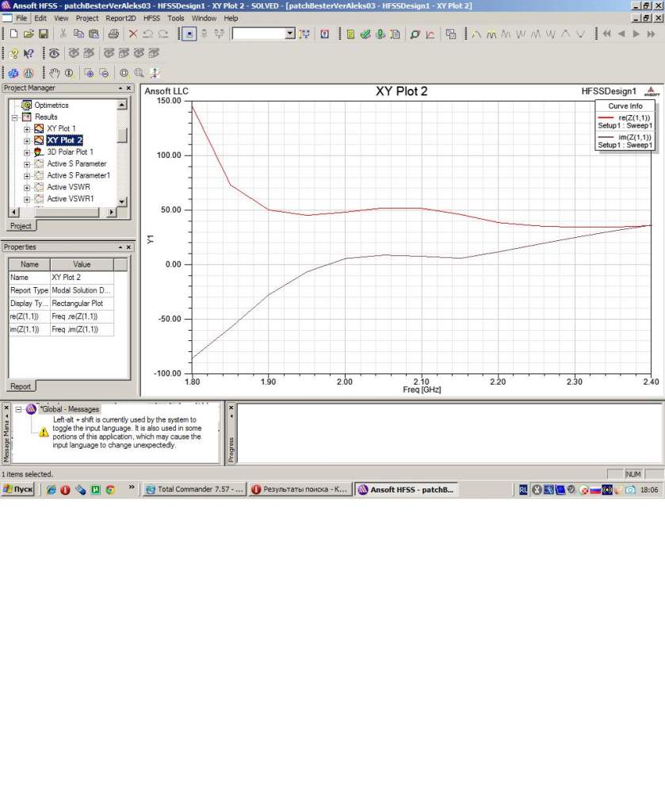Viewport: 665px width, 812px height.
Task: Collapse the Results tree node
Action: click(x=14, y=117)
